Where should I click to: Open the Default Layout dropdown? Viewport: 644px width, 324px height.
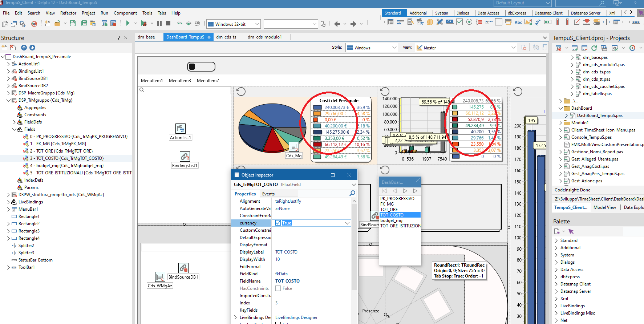pyautogui.click(x=548, y=3)
